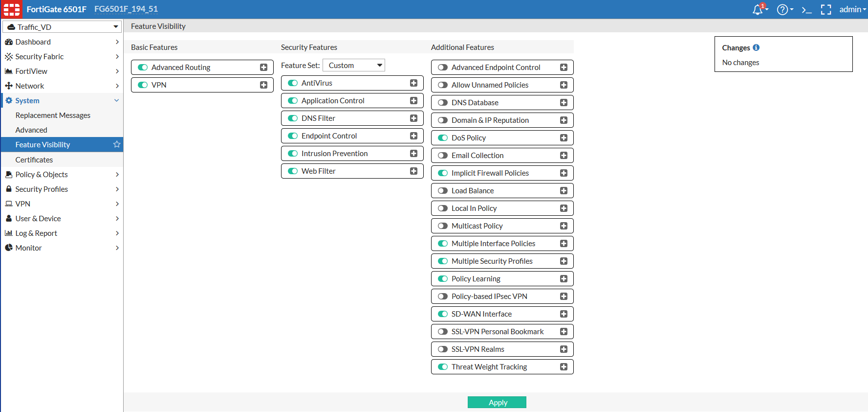Expand the Application Control plus icon
This screenshot has width=868, height=412.
click(x=413, y=101)
